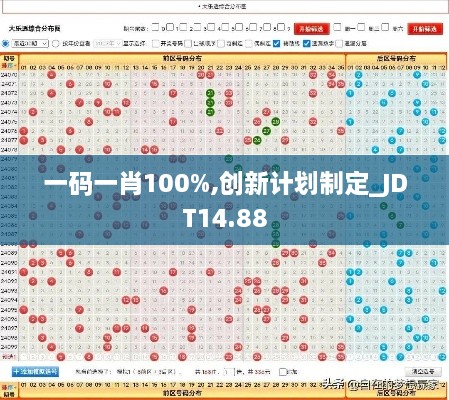Uncheck the second checked blue display checkbox

pos(307,44)
